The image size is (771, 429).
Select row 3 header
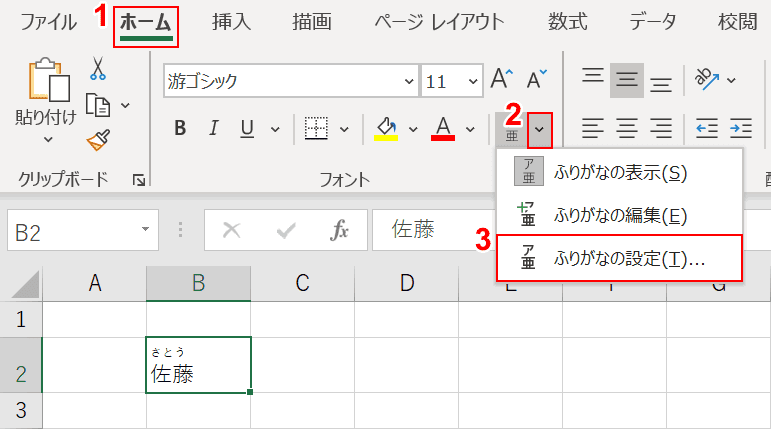tap(21, 410)
